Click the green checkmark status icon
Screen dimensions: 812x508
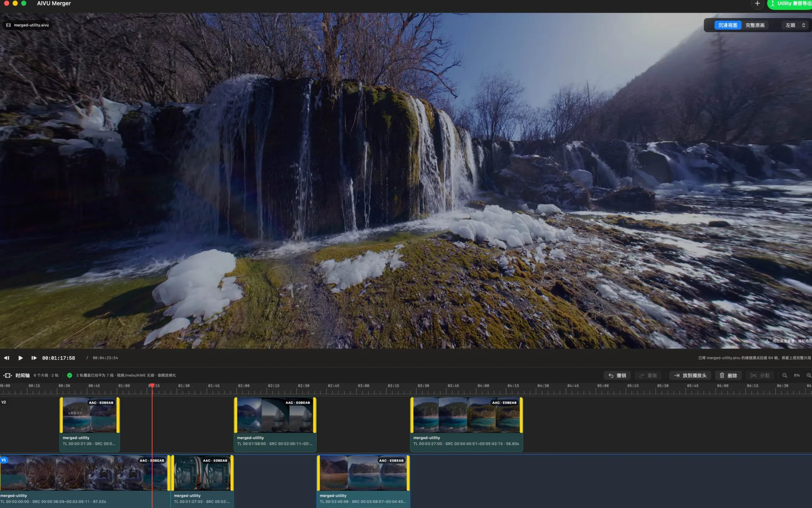pyautogui.click(x=69, y=375)
